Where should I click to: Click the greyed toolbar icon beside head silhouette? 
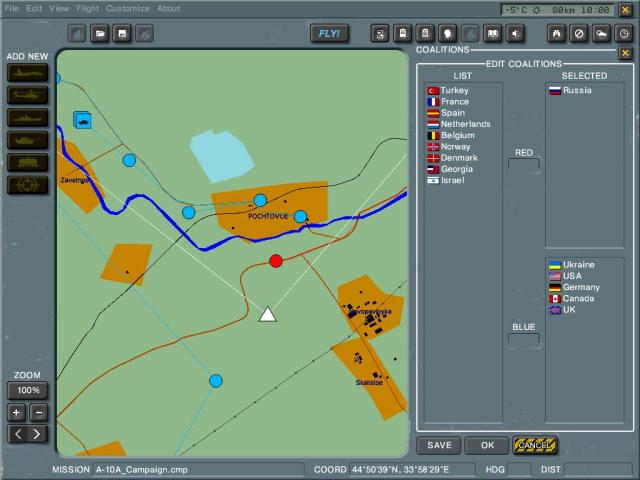pyautogui.click(x=470, y=33)
